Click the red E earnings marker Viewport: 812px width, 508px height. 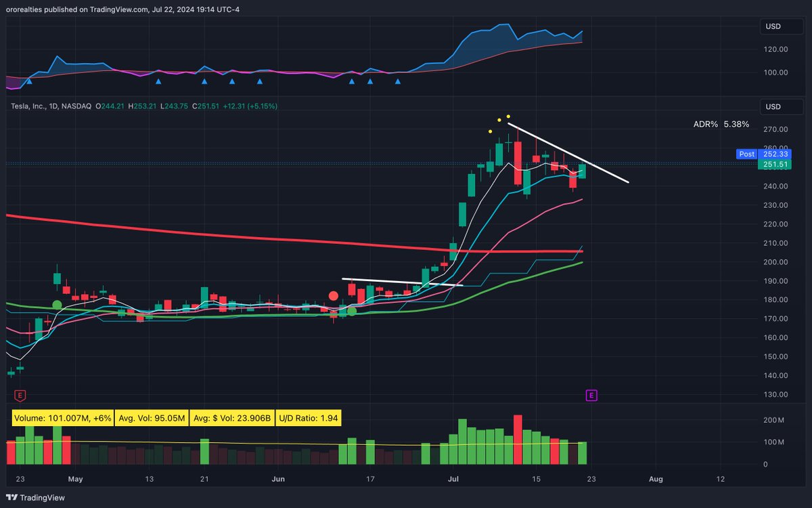pyautogui.click(x=19, y=395)
